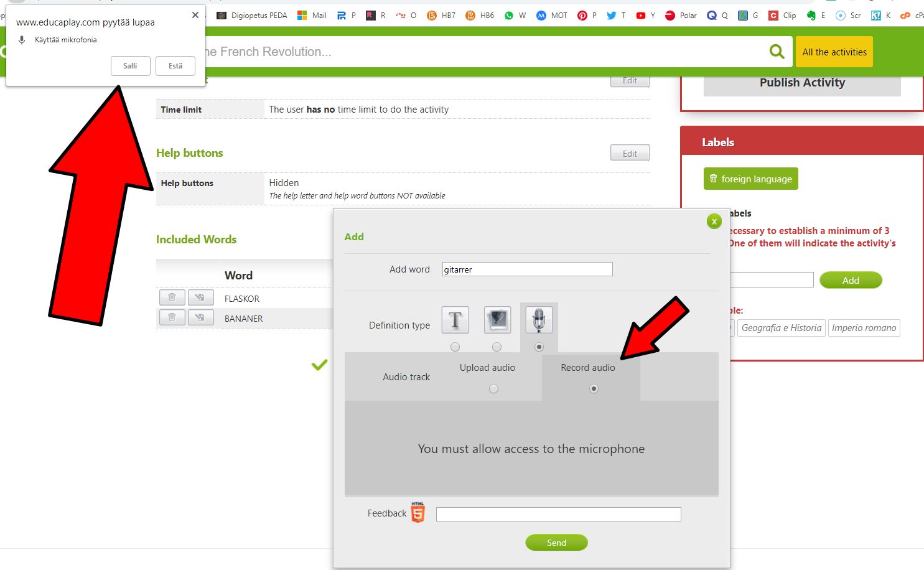Dismiss the microphone permission popup
Viewport: 924px width, 570px height.
point(195,15)
